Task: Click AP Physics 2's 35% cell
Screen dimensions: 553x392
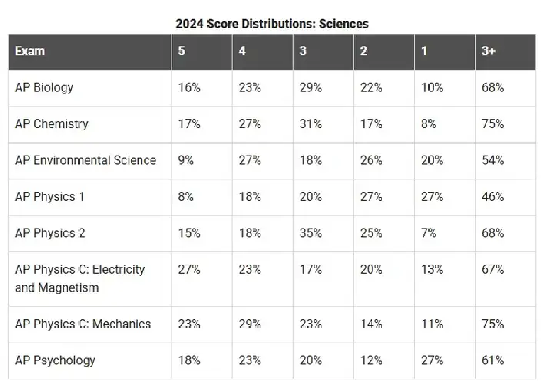Action: (x=311, y=233)
